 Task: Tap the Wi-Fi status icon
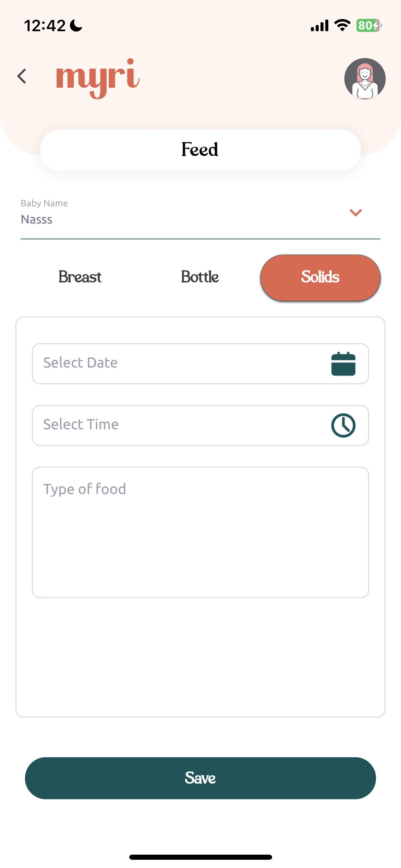(342, 25)
